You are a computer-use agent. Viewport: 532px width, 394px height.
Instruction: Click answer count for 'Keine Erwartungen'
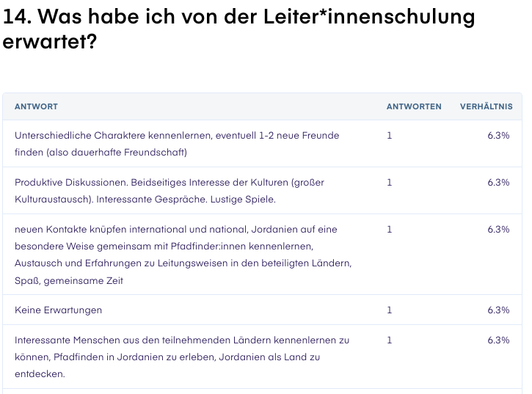pos(390,310)
